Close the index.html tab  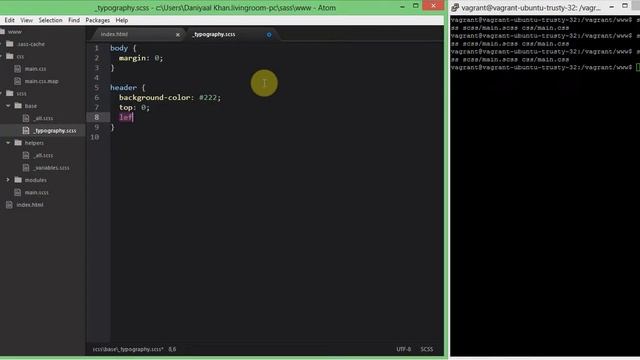pyautogui.click(x=178, y=35)
